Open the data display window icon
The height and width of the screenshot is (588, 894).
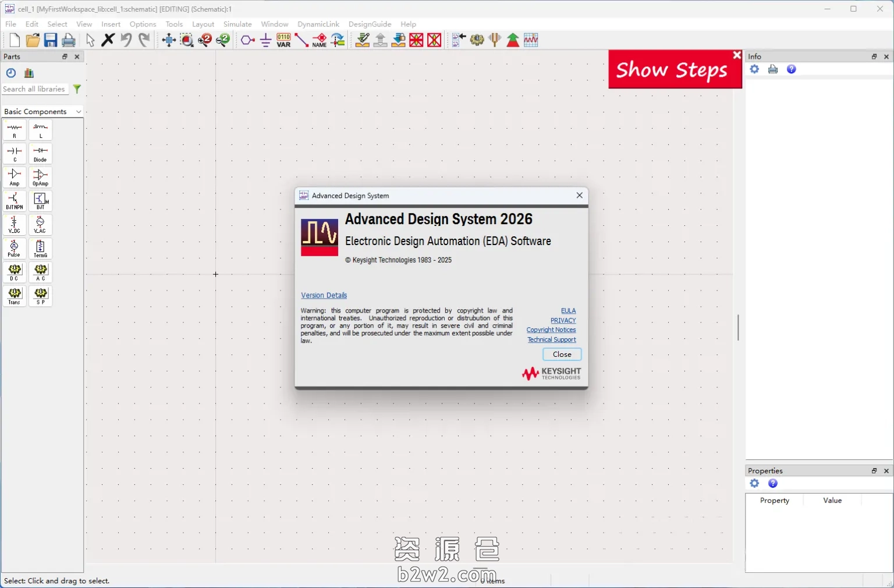tap(531, 40)
